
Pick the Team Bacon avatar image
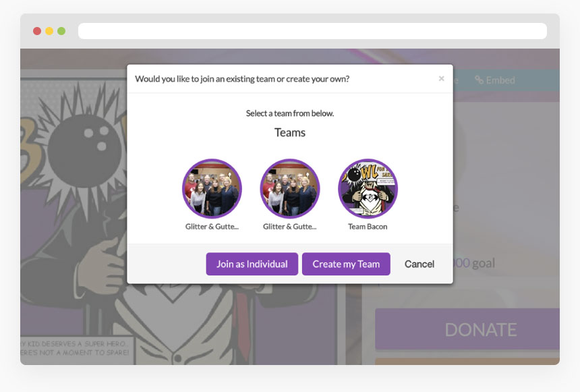(x=368, y=189)
